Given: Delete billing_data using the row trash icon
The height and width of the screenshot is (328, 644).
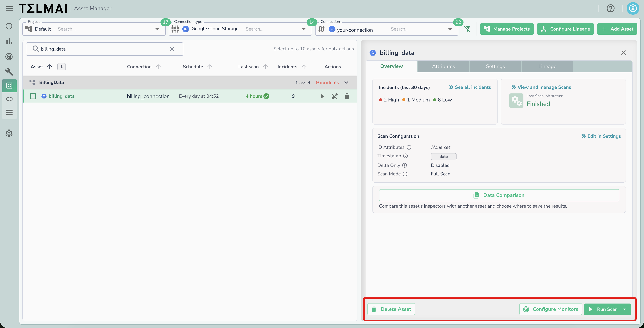Looking at the screenshot, I should [347, 96].
